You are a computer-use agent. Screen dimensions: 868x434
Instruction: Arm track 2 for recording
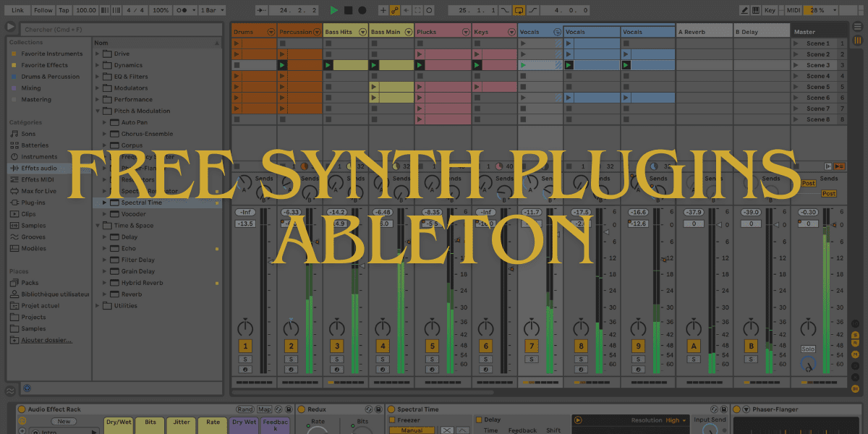click(x=291, y=370)
